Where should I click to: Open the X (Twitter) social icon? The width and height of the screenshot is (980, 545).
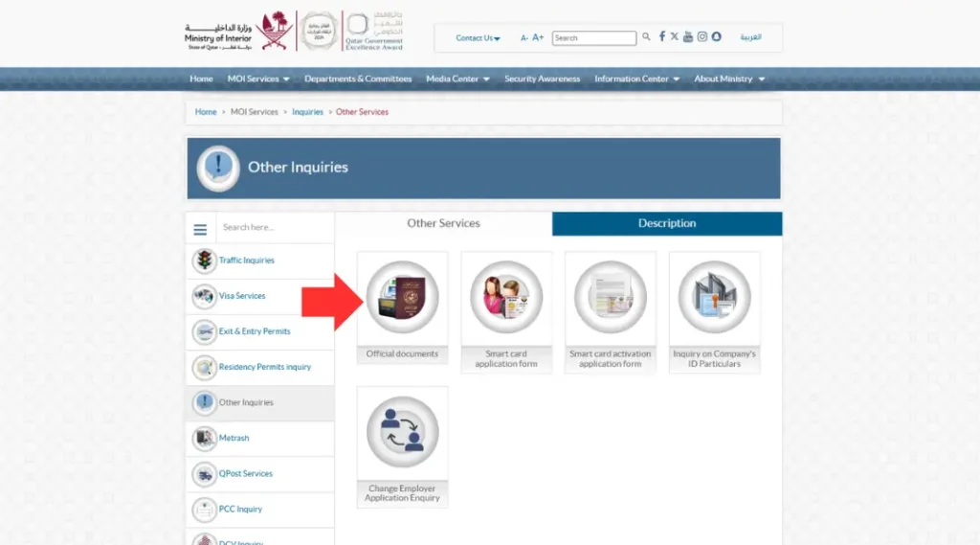click(675, 37)
